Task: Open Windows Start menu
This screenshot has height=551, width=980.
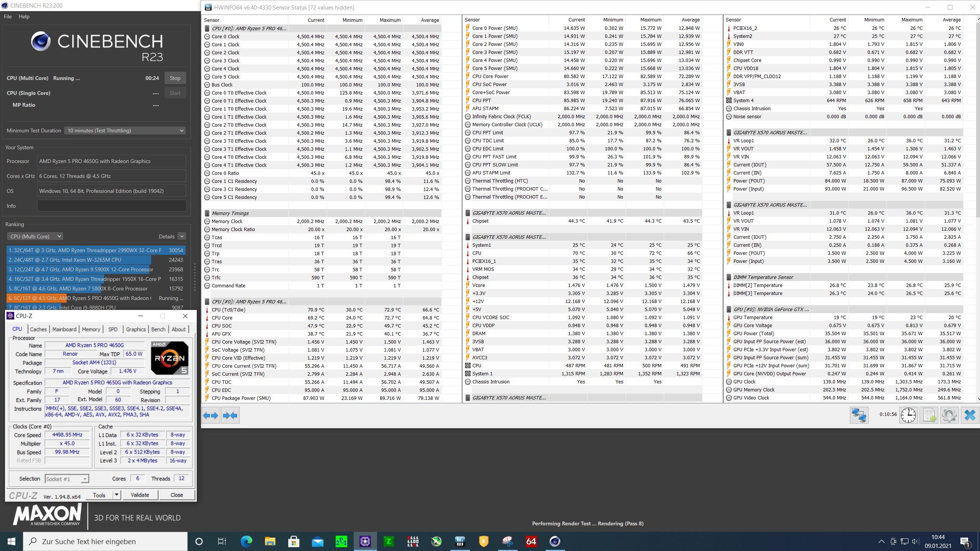Action: pos(11,541)
